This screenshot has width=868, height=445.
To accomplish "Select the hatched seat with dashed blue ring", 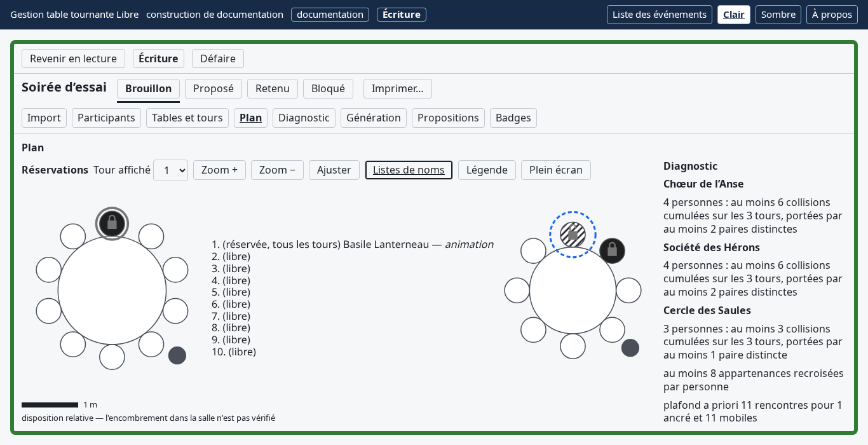I will [x=573, y=235].
